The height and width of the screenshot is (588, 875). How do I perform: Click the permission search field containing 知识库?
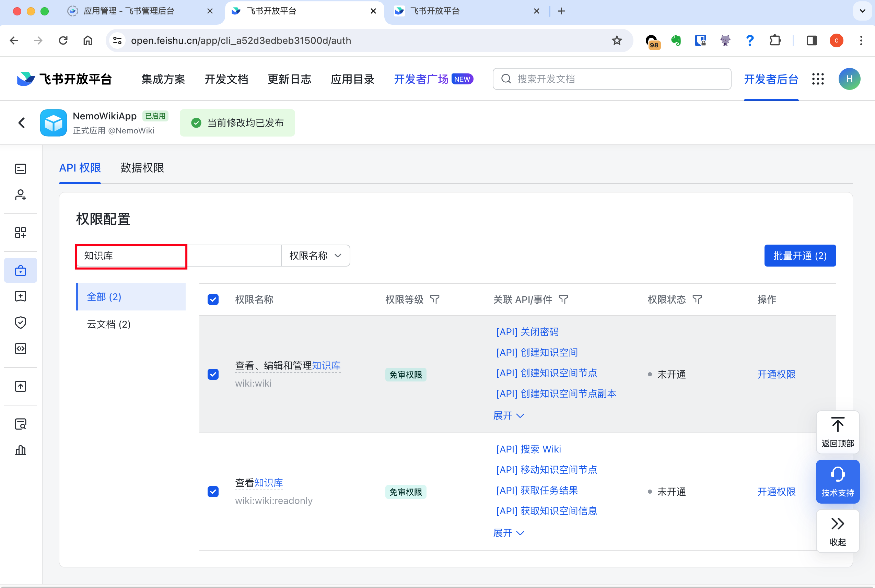178,256
